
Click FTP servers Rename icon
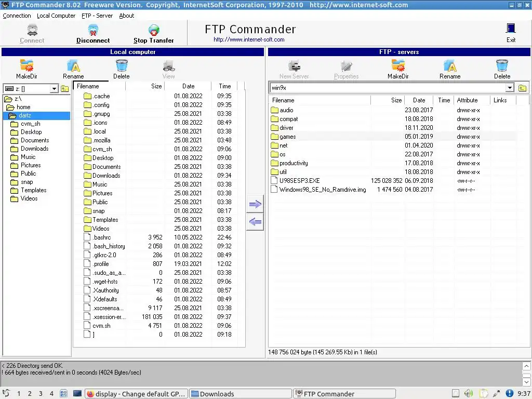(450, 65)
